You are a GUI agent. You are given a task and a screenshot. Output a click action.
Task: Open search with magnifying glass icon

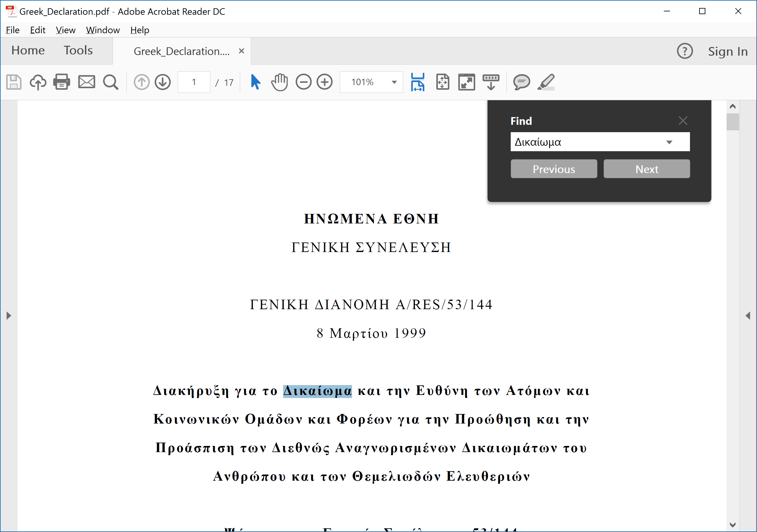(110, 82)
